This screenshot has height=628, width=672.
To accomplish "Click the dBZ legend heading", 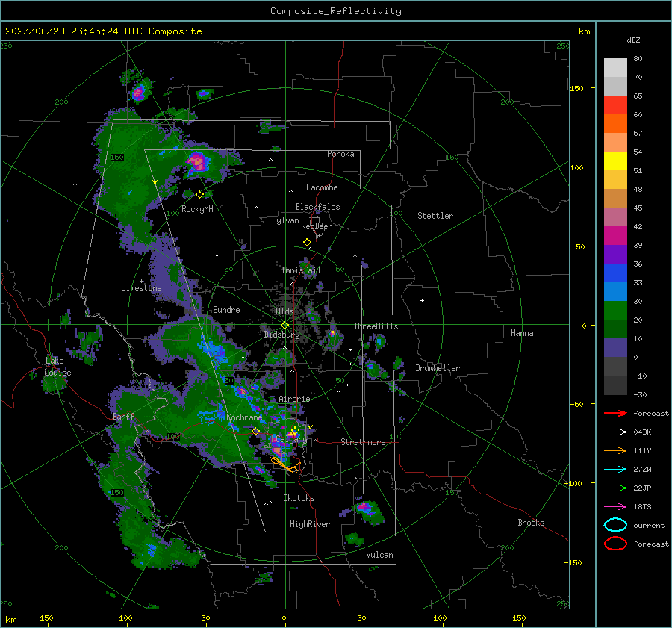I will (633, 40).
